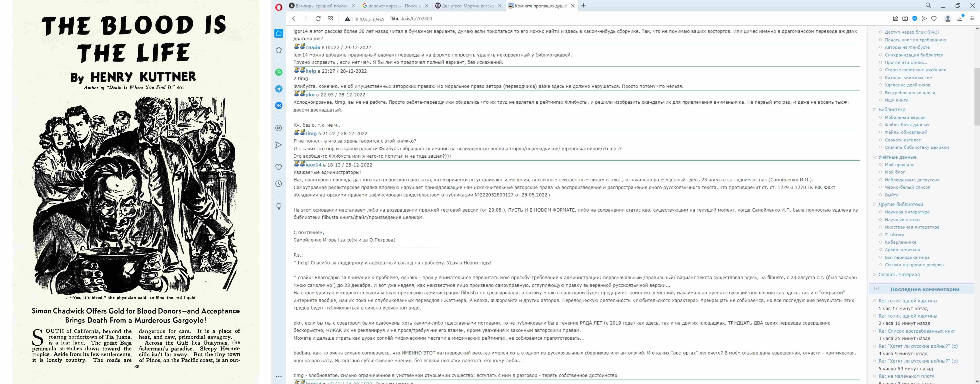980x384 pixels.
Task: Open the ad-blocker shield icon
Action: coord(915,18)
